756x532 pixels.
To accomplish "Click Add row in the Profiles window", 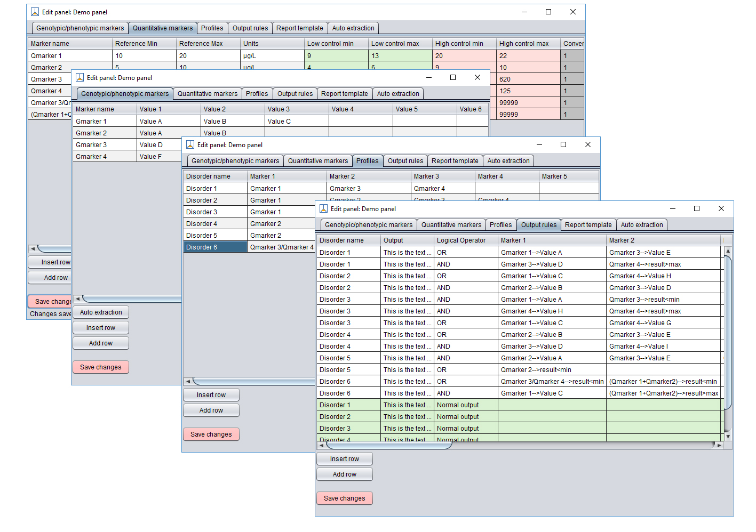I will click(x=211, y=410).
